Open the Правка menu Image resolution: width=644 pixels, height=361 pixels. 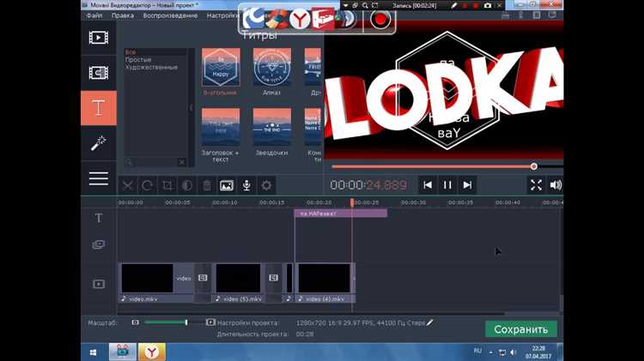[123, 15]
